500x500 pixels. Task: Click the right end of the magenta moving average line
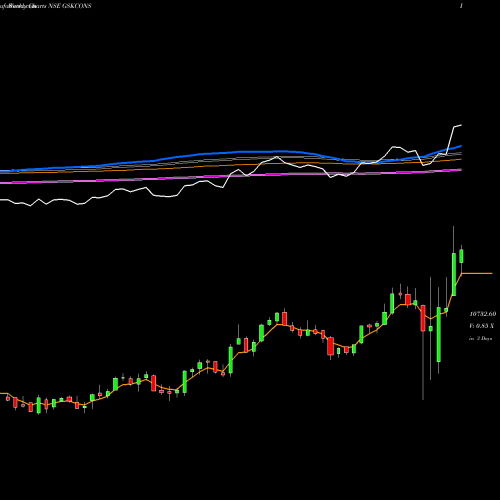(460, 170)
